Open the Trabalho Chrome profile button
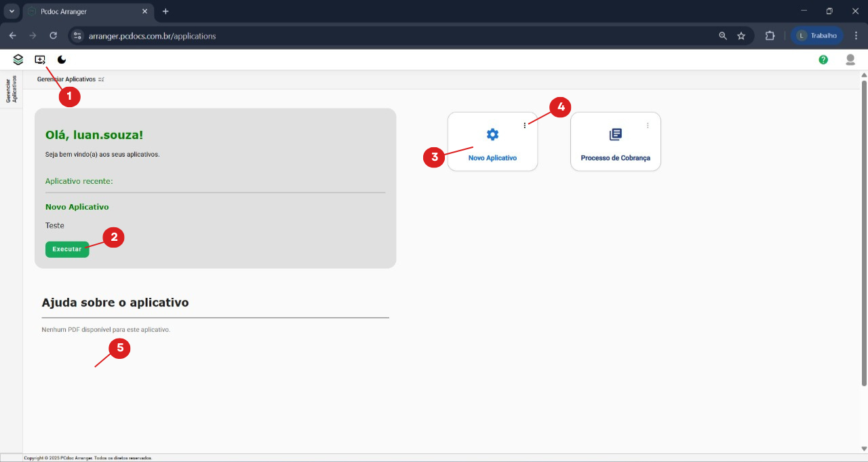Screen dimensions: 868x462 (817, 36)
